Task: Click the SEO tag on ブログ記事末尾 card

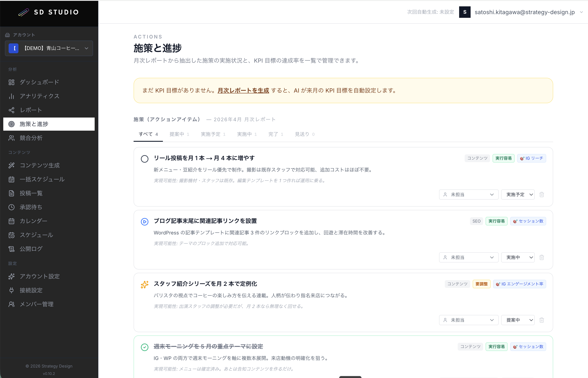Action: (x=476, y=221)
